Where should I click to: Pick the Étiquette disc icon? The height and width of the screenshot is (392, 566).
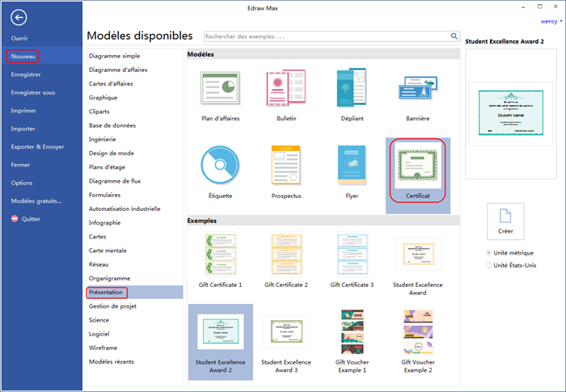coord(220,165)
